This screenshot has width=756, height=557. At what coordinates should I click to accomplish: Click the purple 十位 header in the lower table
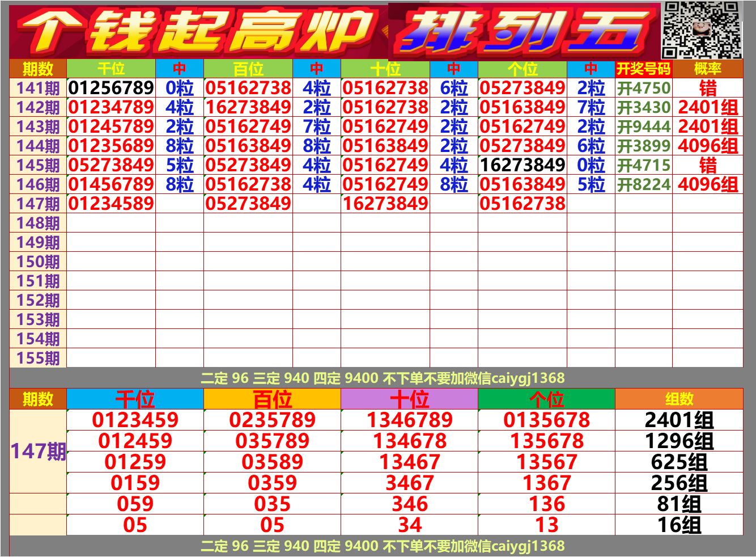point(409,399)
